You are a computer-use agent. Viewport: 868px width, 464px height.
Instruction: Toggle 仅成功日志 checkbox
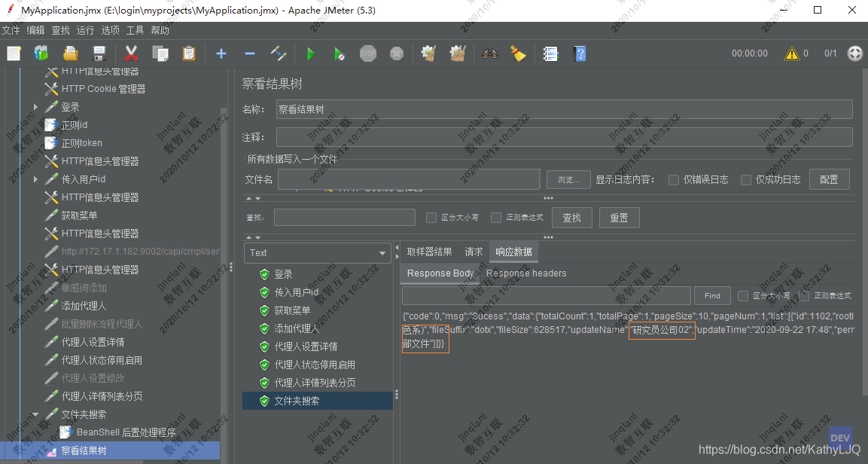746,179
